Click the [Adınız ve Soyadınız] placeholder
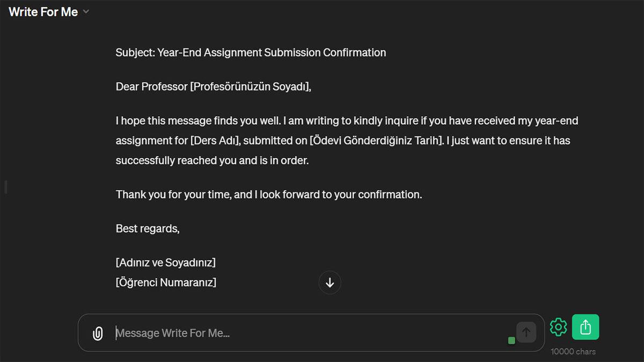 (166, 263)
